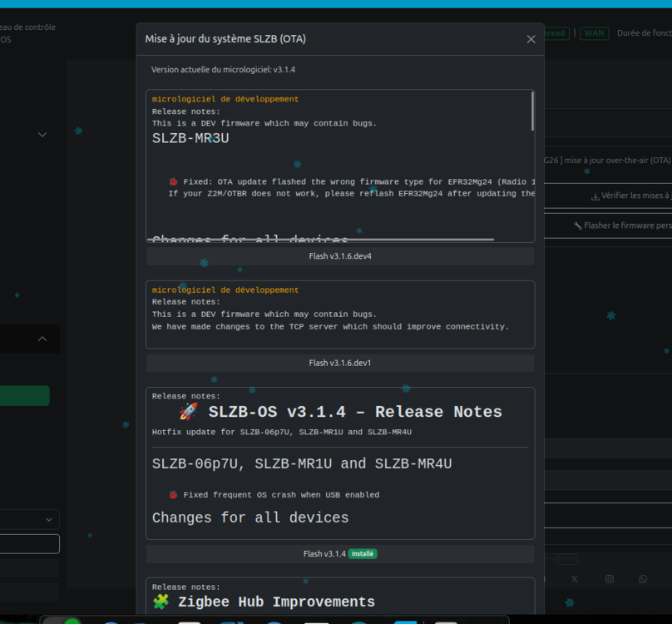
Task: Click 'Hotfix update for SLZB-06p7U' line
Action: tap(282, 432)
